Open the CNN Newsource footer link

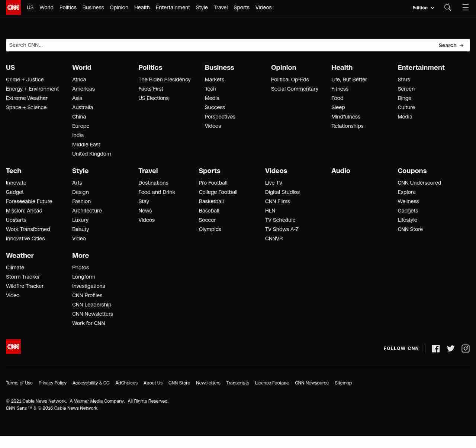(312, 383)
